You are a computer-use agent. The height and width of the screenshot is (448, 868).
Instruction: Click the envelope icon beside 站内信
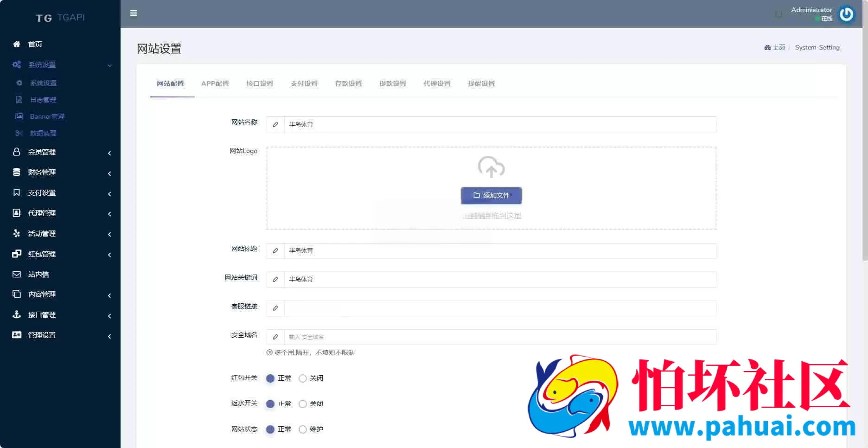tap(17, 274)
